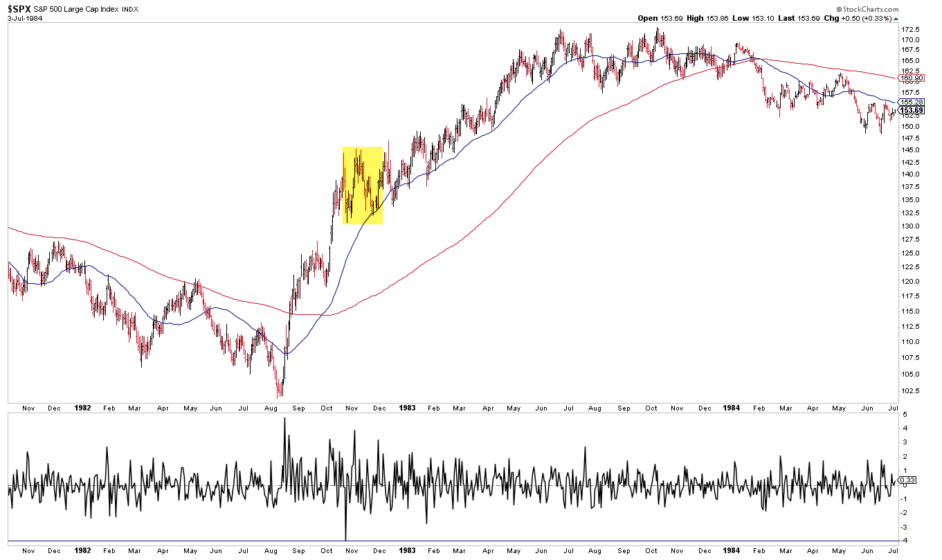The height and width of the screenshot is (560, 942).
Task: Click the 1984 year label below price chart
Action: tap(733, 408)
